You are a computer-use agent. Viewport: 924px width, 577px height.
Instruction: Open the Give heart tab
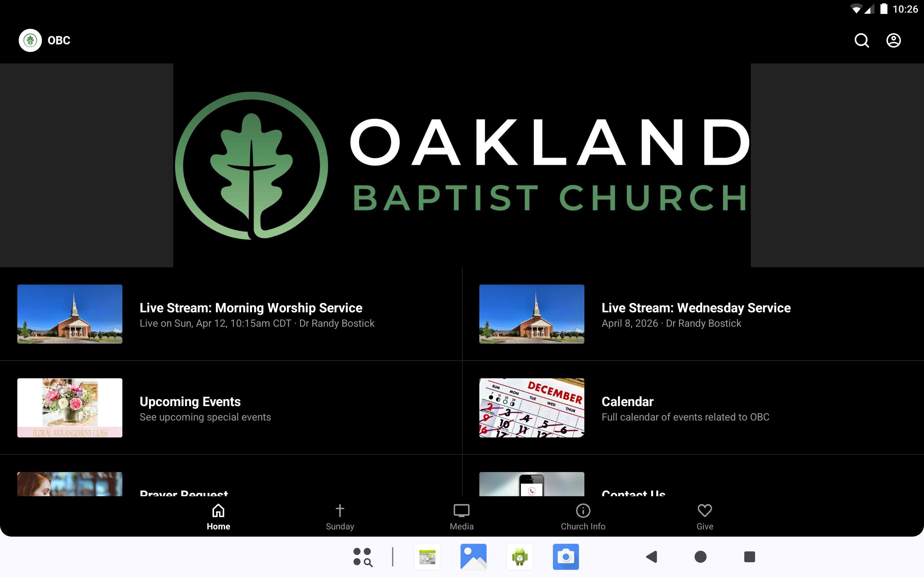click(705, 517)
